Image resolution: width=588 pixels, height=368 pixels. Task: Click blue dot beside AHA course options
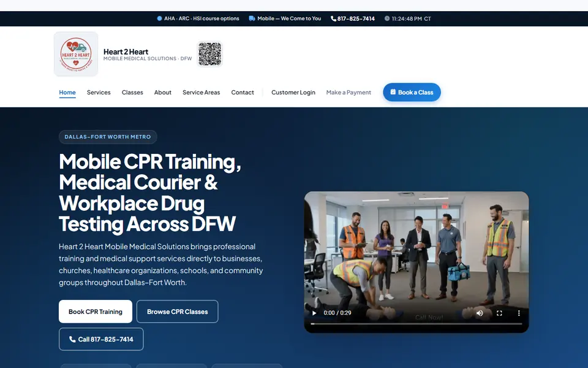[159, 18]
